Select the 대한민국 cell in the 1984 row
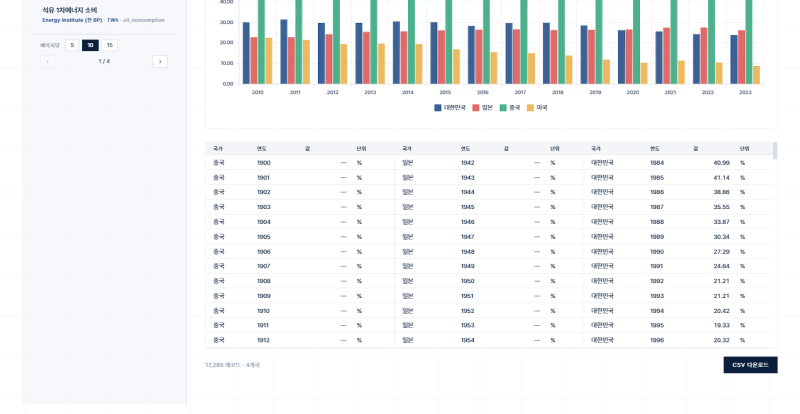This screenshot has height=414, width=800. pyautogui.click(x=603, y=163)
